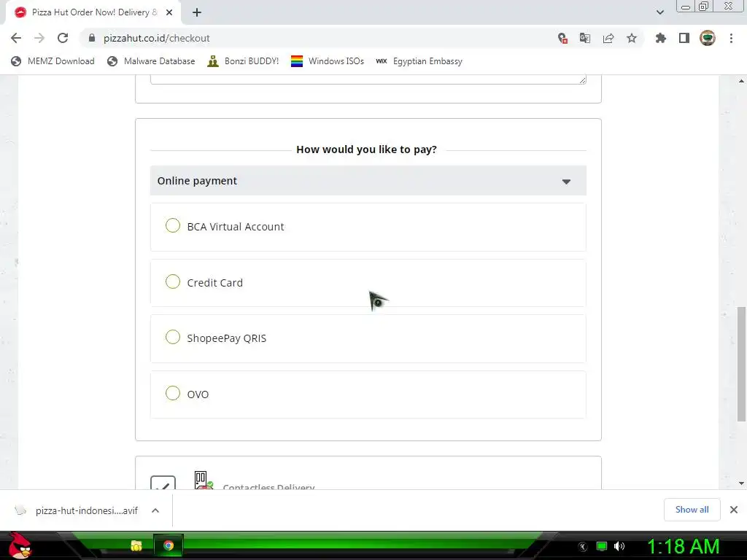This screenshot has height=560, width=747.
Task: Switch to the Pizza Hut Order Now tab
Action: coord(93,12)
